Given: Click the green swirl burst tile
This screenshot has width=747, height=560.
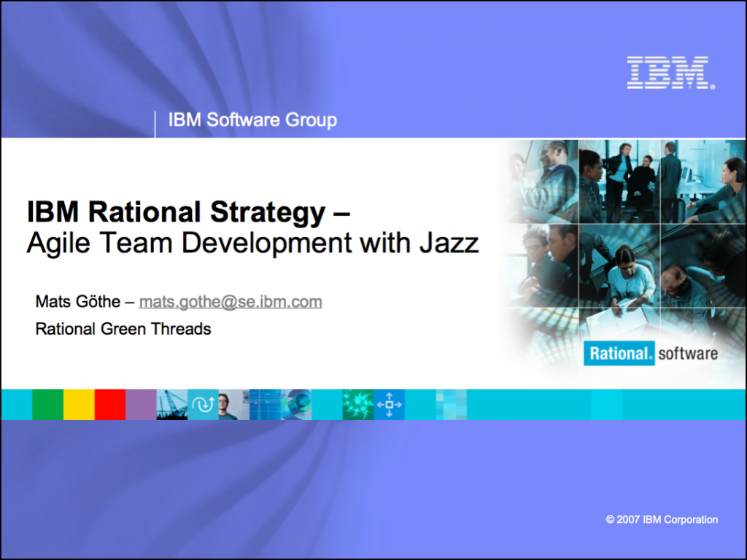Looking at the screenshot, I should pyautogui.click(x=358, y=404).
